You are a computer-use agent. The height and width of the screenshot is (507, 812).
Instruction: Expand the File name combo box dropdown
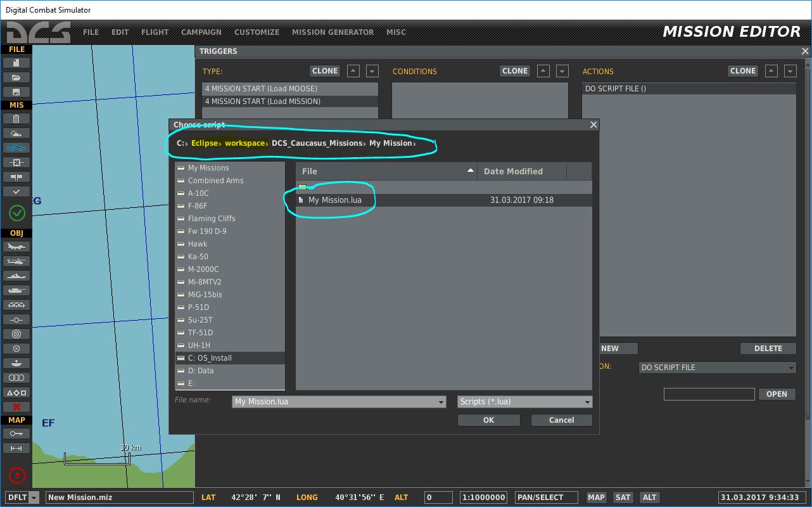pos(441,402)
